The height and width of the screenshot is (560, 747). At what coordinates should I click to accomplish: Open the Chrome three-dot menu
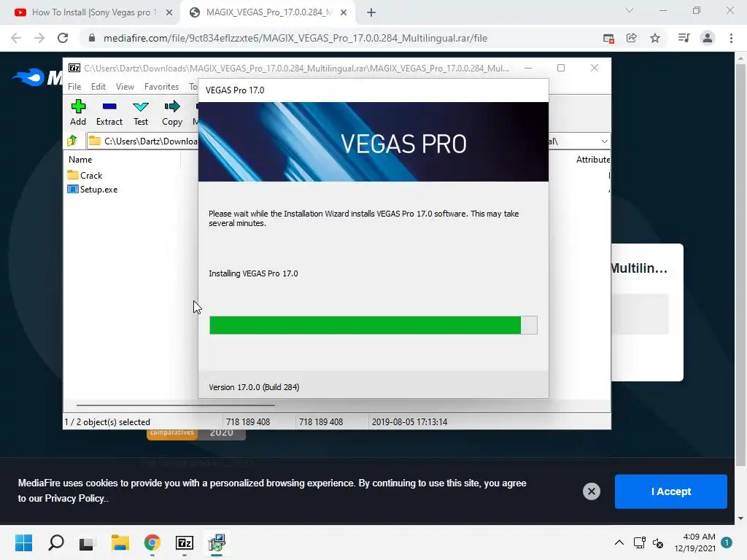pyautogui.click(x=731, y=38)
